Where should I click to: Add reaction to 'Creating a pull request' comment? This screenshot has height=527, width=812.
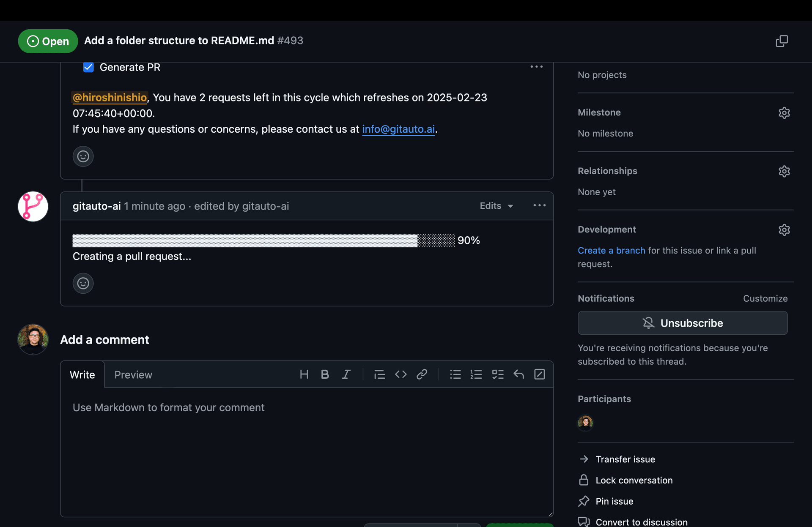83,283
